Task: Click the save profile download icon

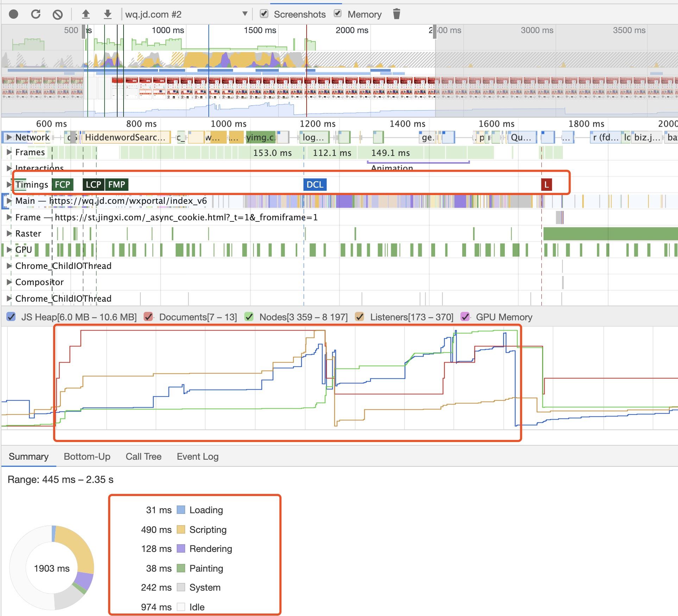Action: [x=108, y=14]
